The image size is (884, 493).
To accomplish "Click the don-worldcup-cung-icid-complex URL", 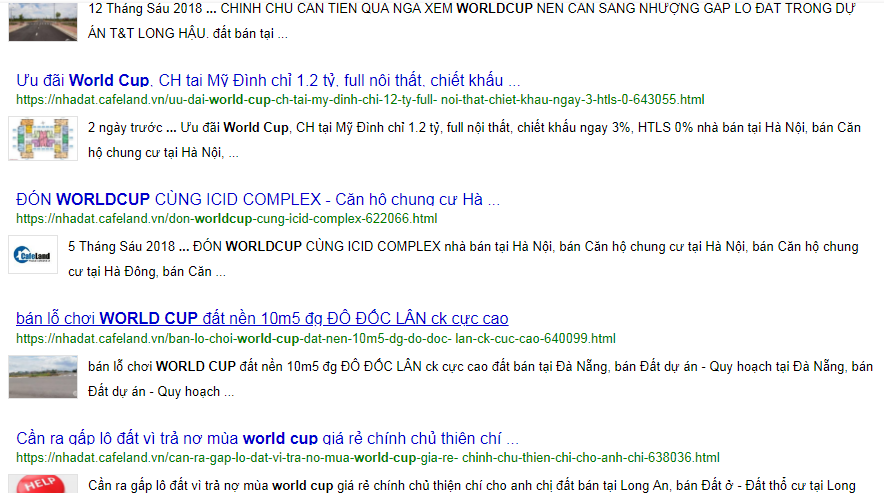I will [x=226, y=219].
